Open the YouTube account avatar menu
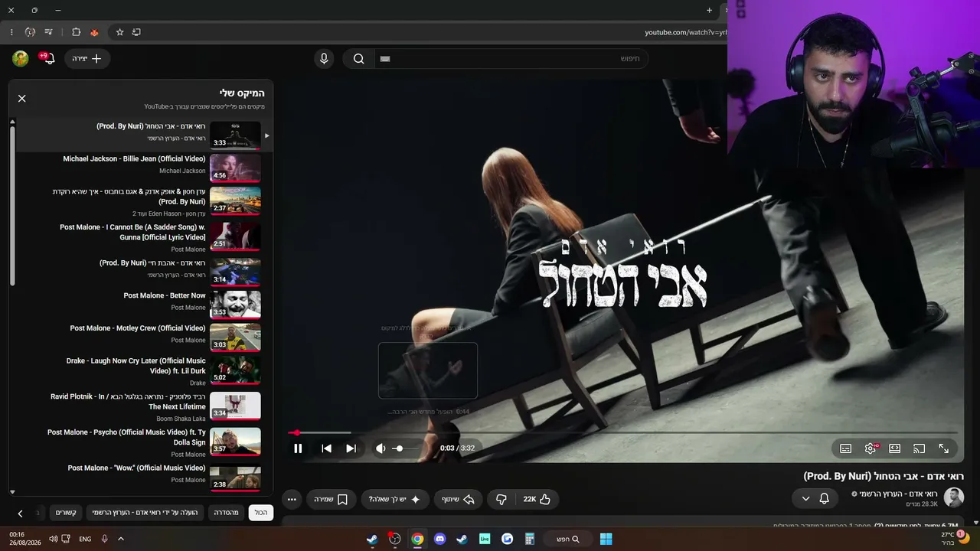This screenshot has height=551, width=980. coord(21,58)
